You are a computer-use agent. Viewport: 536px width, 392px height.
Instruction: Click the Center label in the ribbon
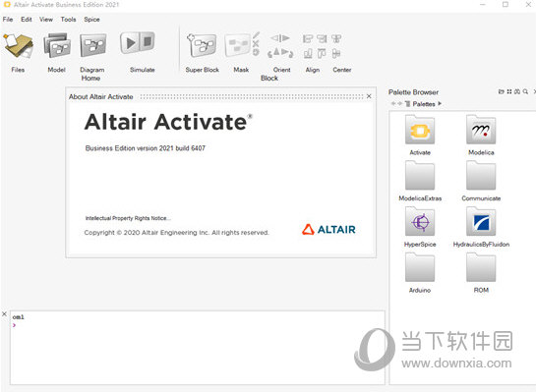342,70
